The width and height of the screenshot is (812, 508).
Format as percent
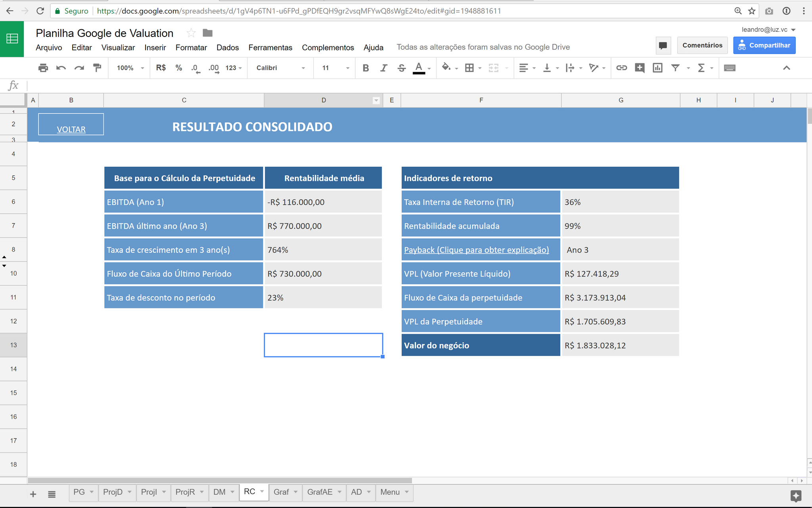click(x=179, y=68)
